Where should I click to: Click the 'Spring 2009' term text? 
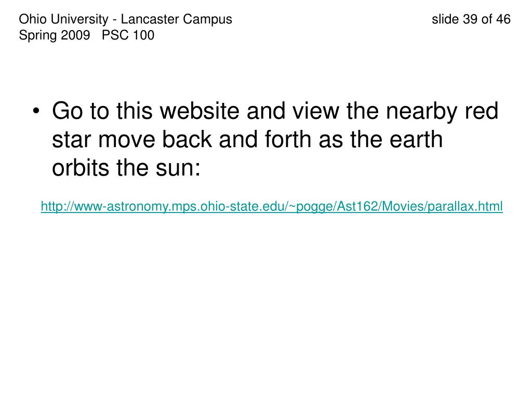54,35
